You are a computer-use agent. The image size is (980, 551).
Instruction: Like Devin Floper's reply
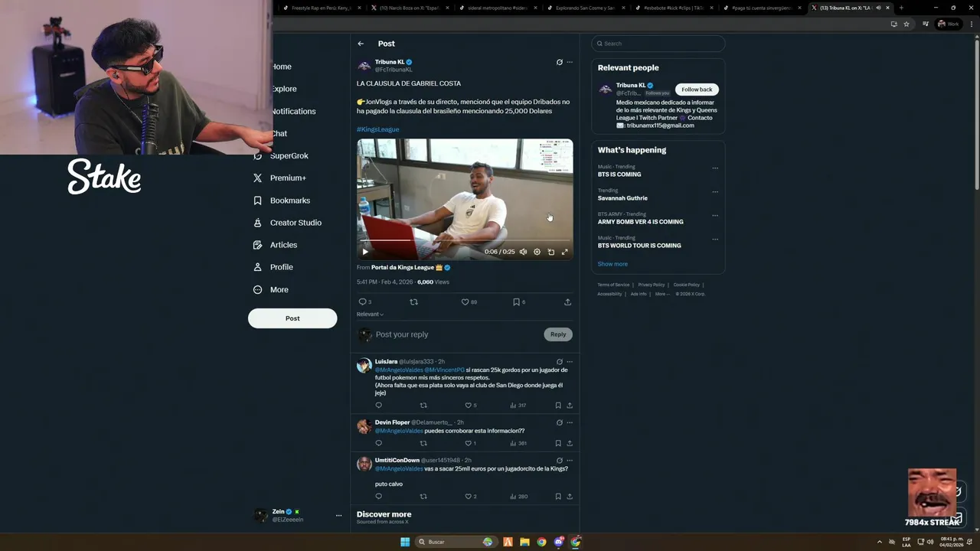click(469, 443)
